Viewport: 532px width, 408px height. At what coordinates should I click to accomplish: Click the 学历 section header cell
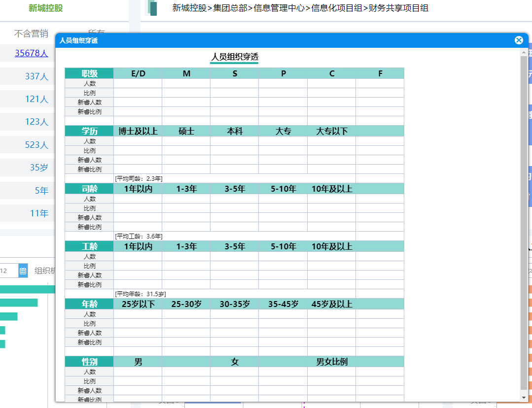coord(89,131)
